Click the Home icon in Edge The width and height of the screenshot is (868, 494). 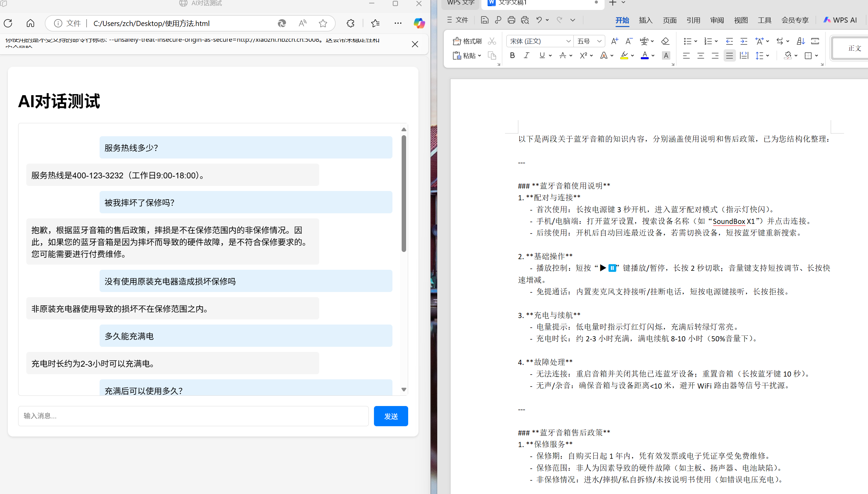30,23
